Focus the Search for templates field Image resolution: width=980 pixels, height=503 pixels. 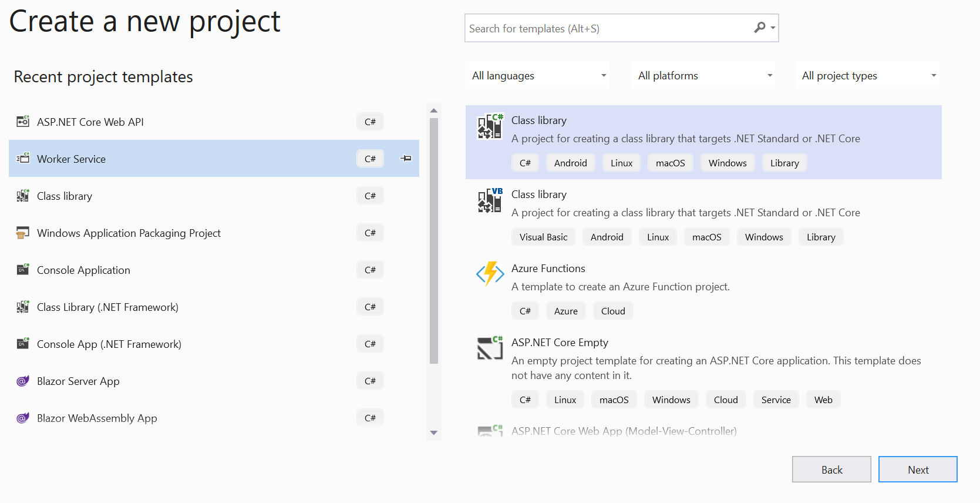608,28
